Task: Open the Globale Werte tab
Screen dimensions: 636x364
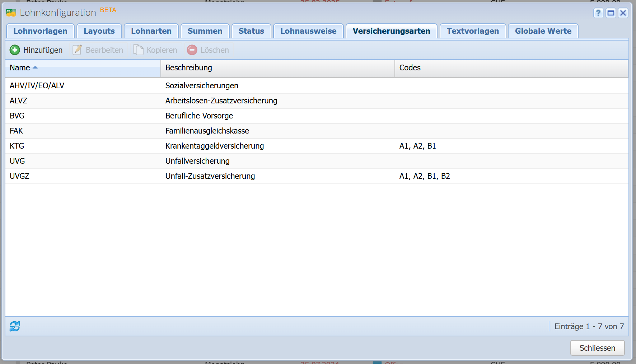Action: coord(543,31)
